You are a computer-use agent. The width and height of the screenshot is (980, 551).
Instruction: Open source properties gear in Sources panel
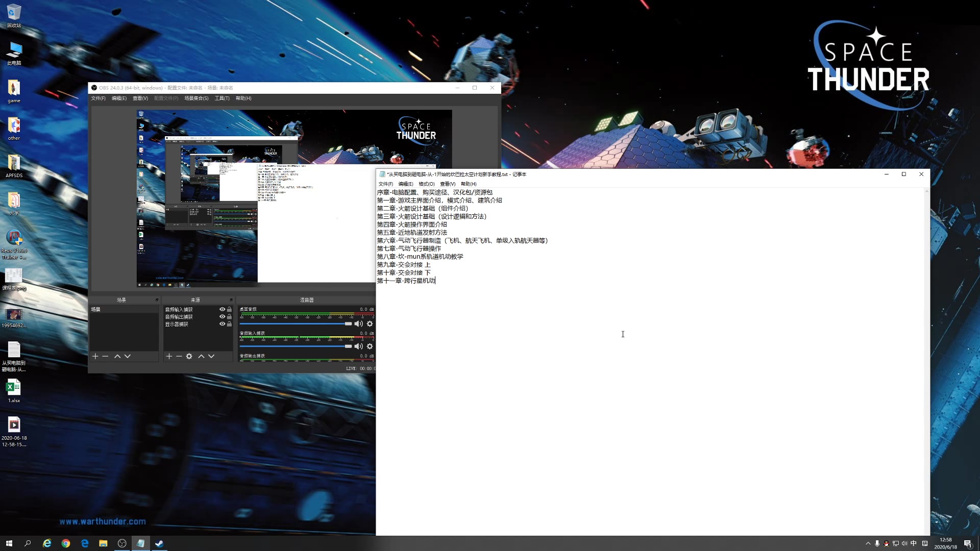coord(189,356)
